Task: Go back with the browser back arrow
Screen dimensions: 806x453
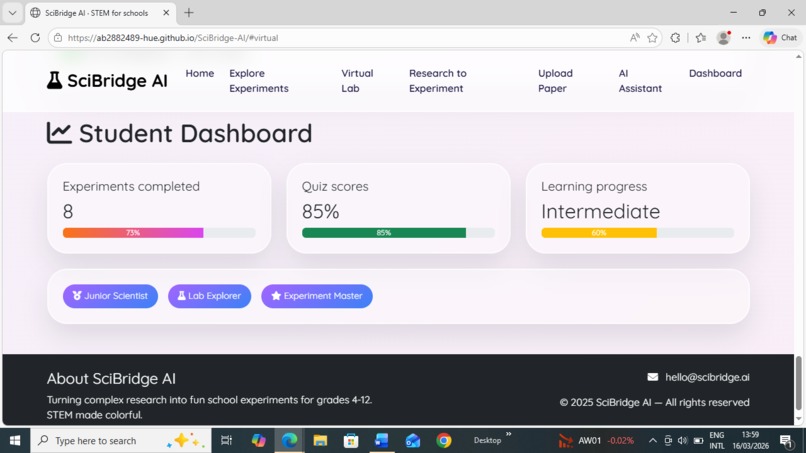Action: pos(12,38)
